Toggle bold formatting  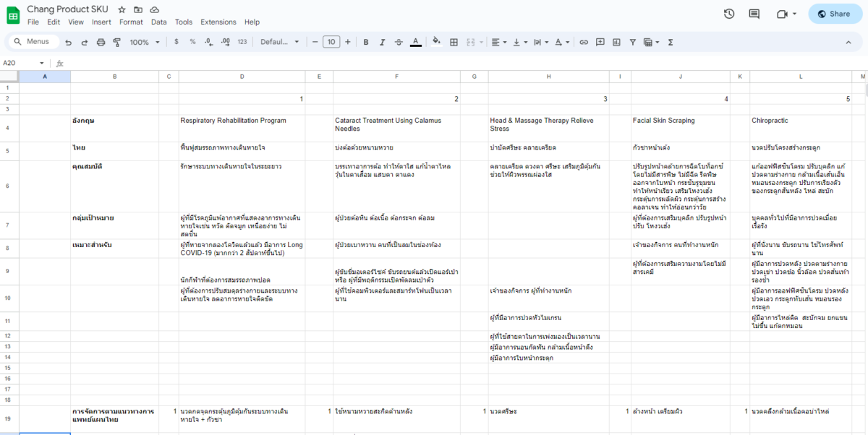coord(366,42)
